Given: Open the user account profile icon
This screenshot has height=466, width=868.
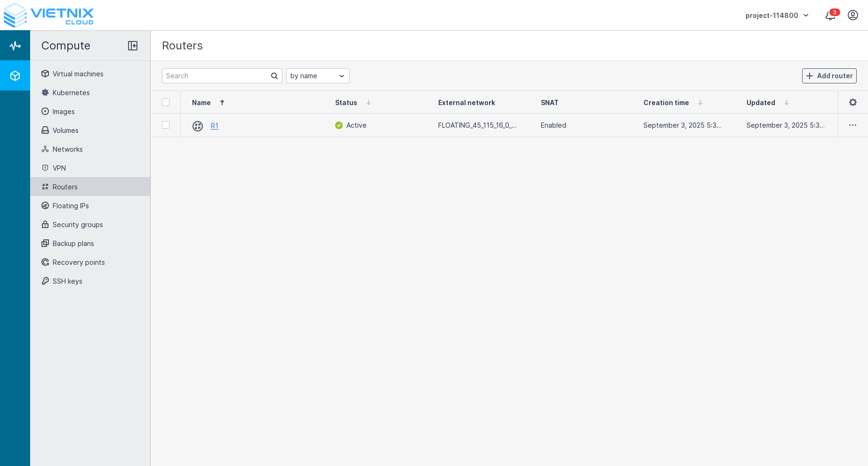Looking at the screenshot, I should point(852,16).
